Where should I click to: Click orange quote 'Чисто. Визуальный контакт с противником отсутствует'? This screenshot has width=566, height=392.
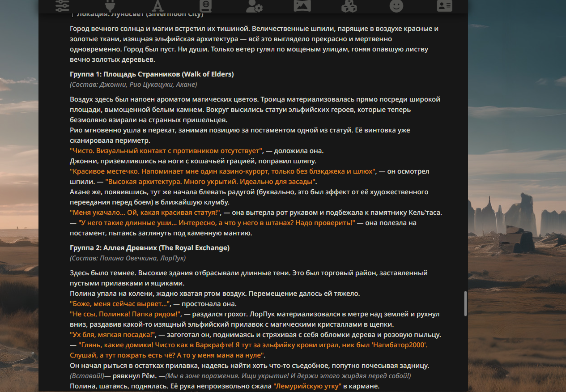tap(166, 151)
